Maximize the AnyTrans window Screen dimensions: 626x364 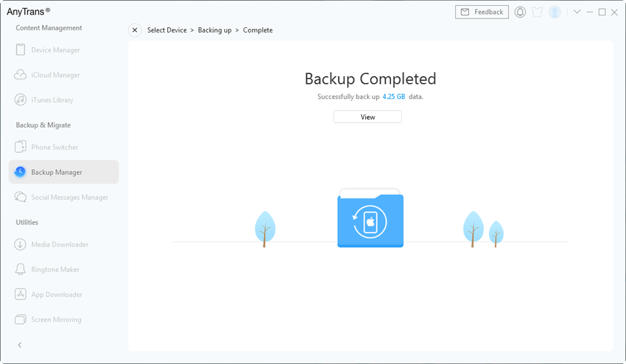point(602,12)
